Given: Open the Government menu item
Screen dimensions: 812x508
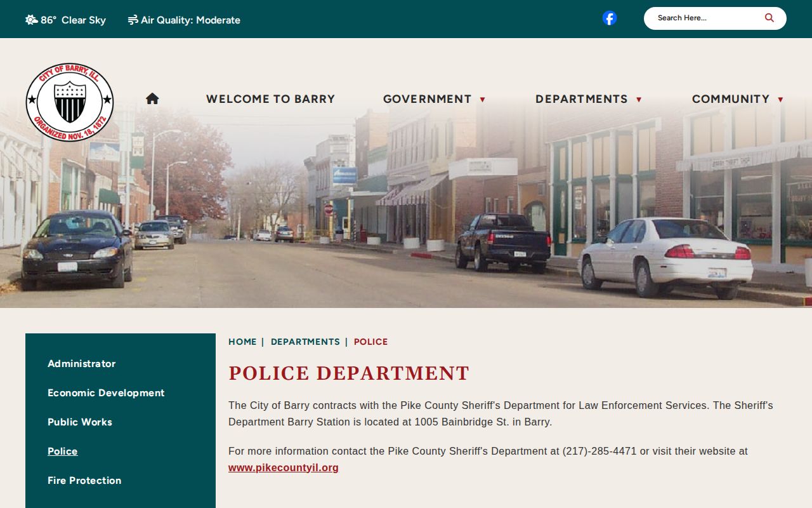Looking at the screenshot, I should (x=427, y=99).
